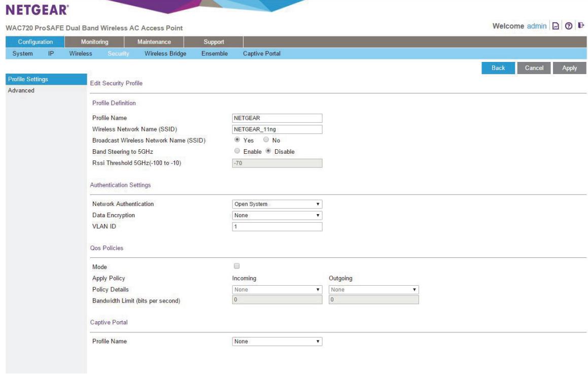Click the WAC720 ProSAFE product title
588x374 pixels.
pyautogui.click(x=94, y=28)
